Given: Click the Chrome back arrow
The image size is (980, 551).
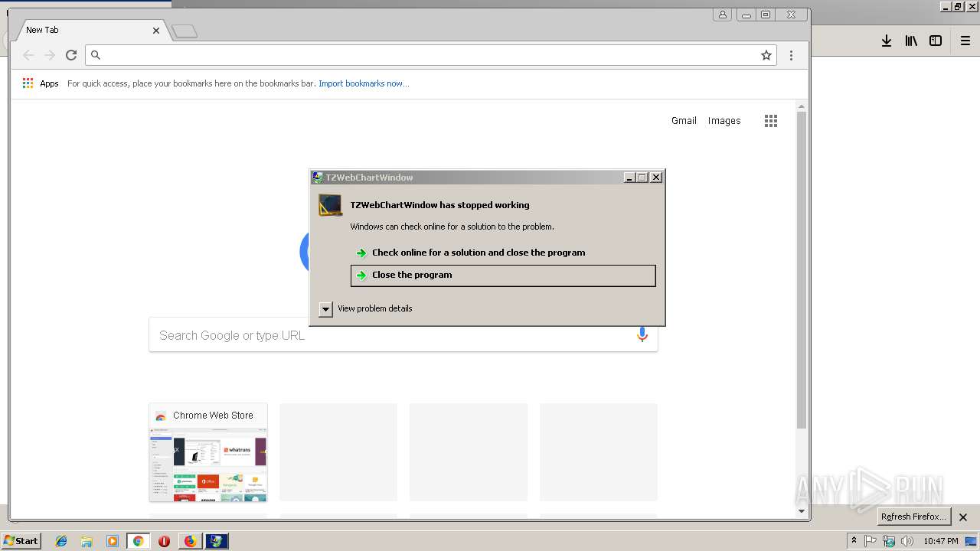Looking at the screenshot, I should pos(28,55).
